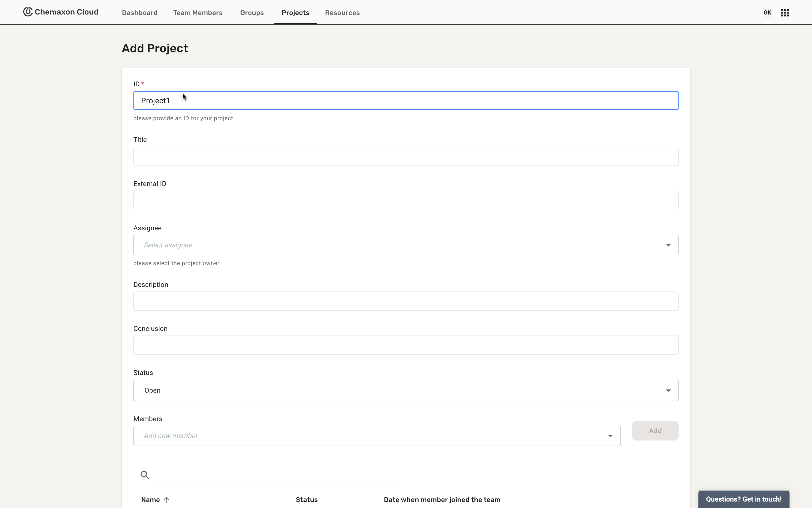This screenshot has width=812, height=508.
Task: Click the Assignee field label
Action: coord(147,228)
